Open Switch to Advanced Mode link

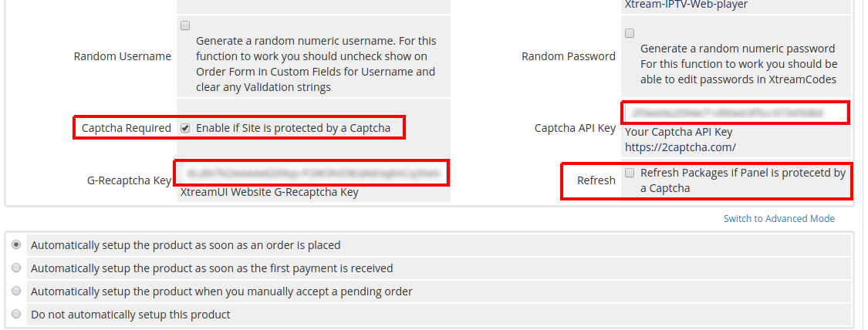778,219
